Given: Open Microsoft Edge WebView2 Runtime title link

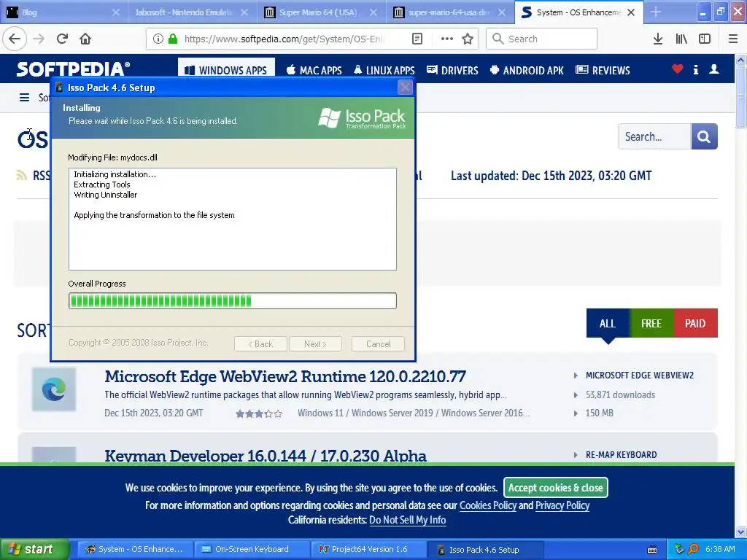Looking at the screenshot, I should pos(285,376).
